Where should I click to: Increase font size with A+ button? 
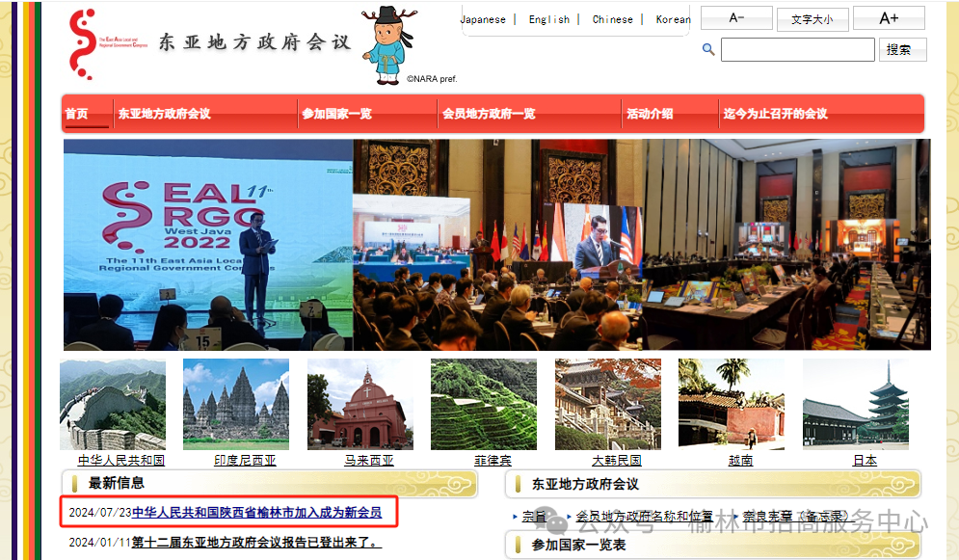pyautogui.click(x=888, y=18)
